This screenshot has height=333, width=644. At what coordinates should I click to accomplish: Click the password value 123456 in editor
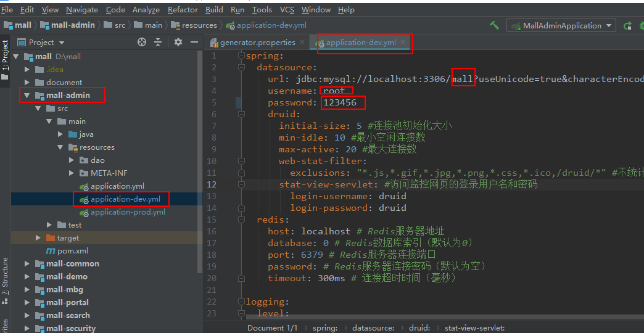(340, 102)
